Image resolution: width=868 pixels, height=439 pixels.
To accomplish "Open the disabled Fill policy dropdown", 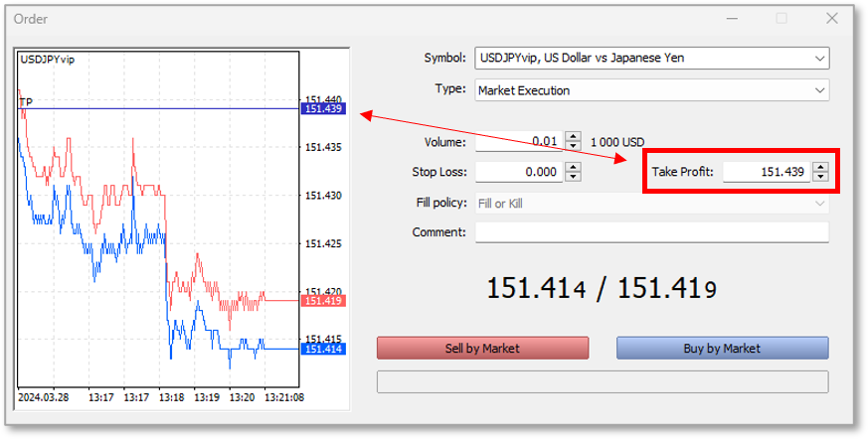I will point(651,204).
